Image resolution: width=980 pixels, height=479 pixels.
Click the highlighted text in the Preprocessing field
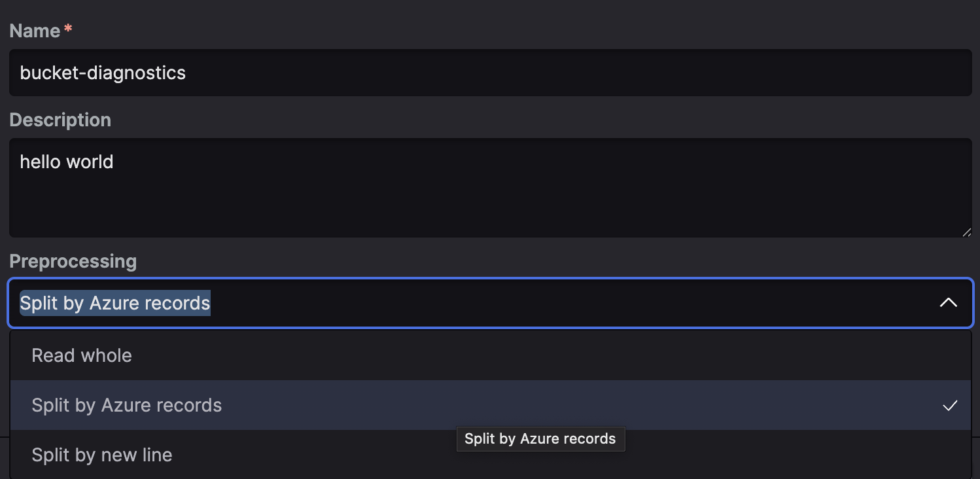[115, 303]
